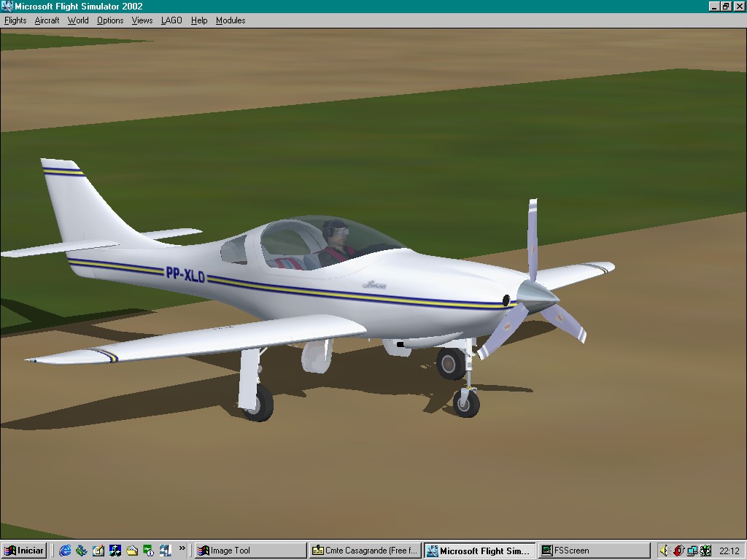
Task: Launch Internet Explorer from quick launch
Action: (x=65, y=551)
